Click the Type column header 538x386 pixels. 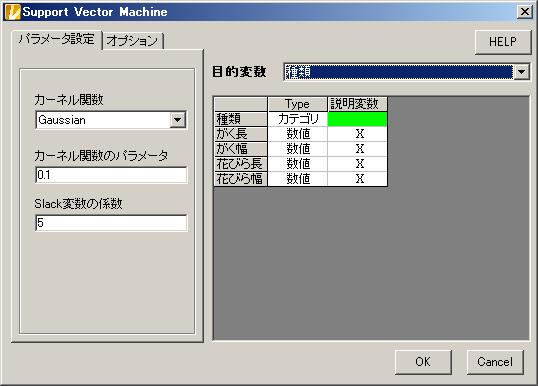pyautogui.click(x=297, y=104)
